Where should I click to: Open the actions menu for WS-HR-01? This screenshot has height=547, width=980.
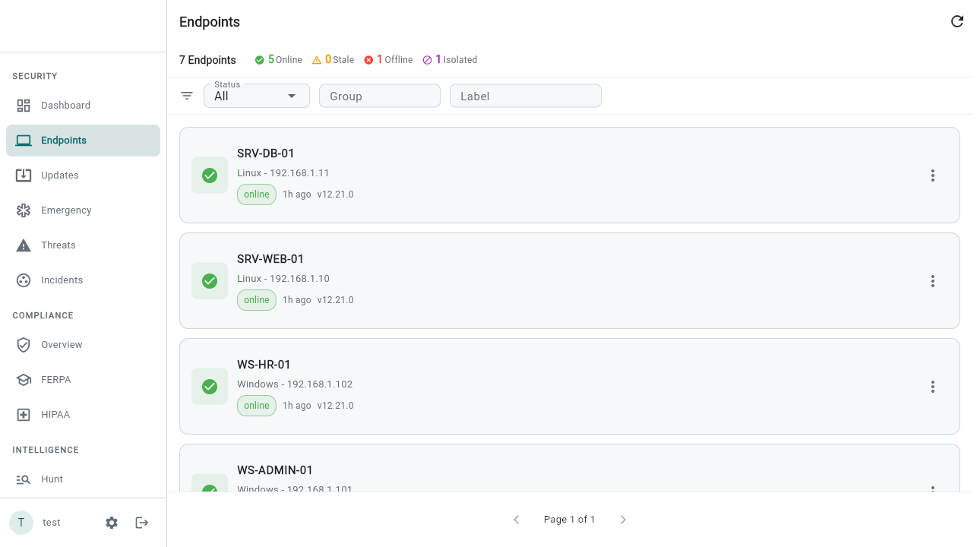tap(933, 387)
